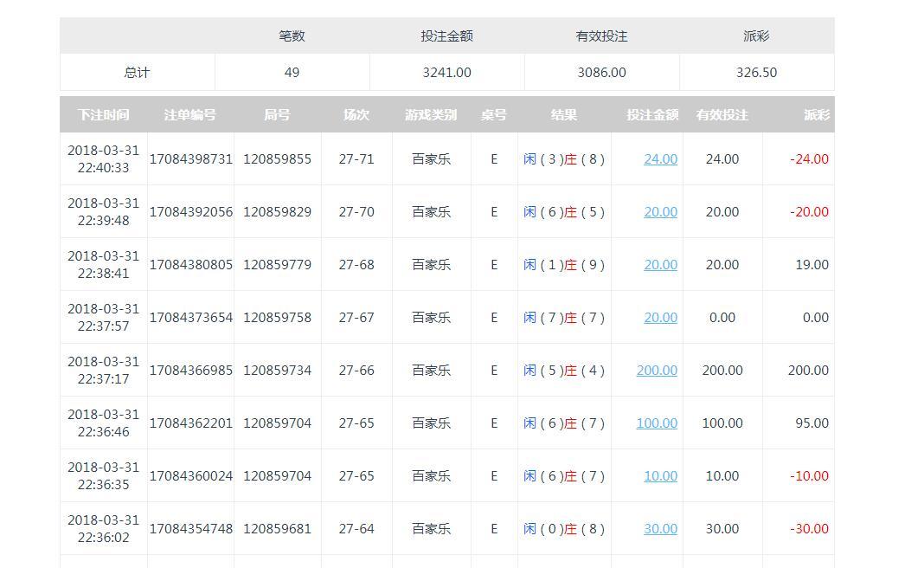Screen dimensions: 924x568
Task: Click the 3241.00 total bet amount
Action: tap(446, 73)
